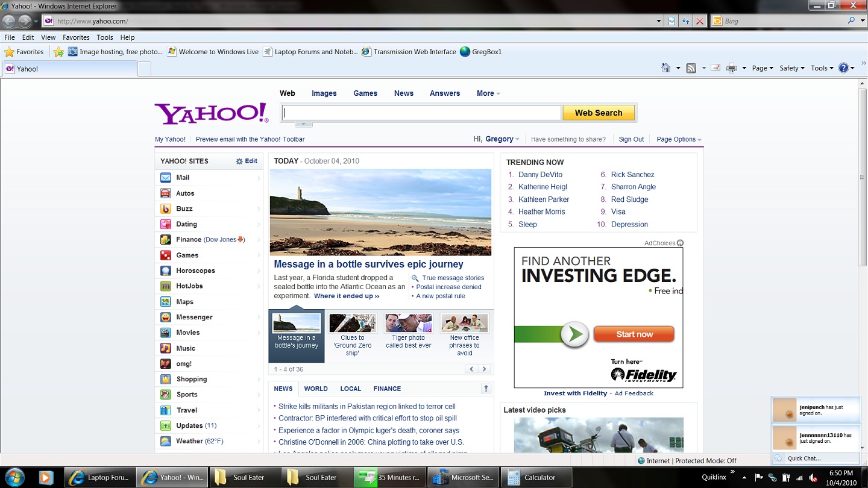Switch to the LOCAL news tab
This screenshot has width=868, height=488.
coord(351,389)
